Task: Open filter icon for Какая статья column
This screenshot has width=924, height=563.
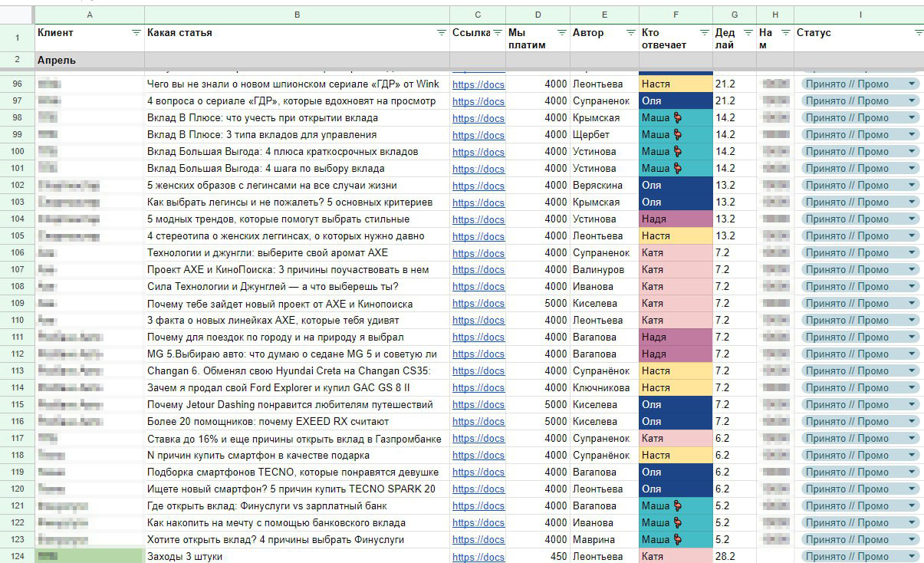Action: (441, 33)
